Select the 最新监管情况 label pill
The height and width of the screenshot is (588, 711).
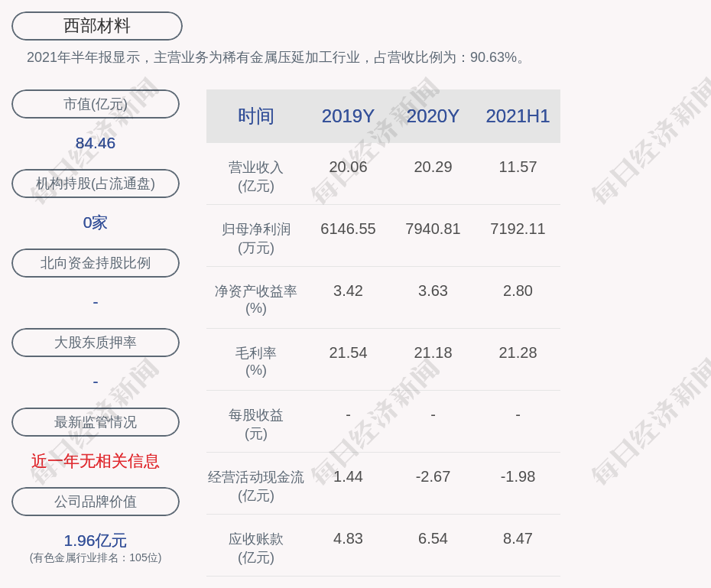(96, 422)
